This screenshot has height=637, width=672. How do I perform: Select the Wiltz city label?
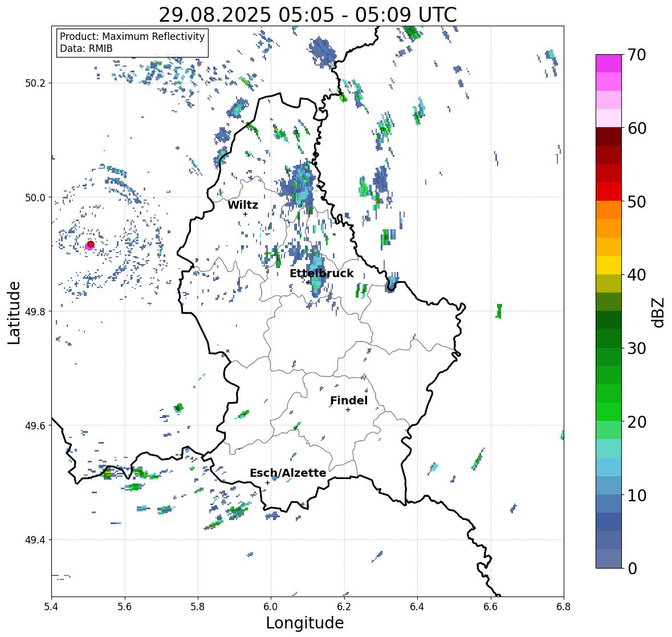(x=243, y=205)
